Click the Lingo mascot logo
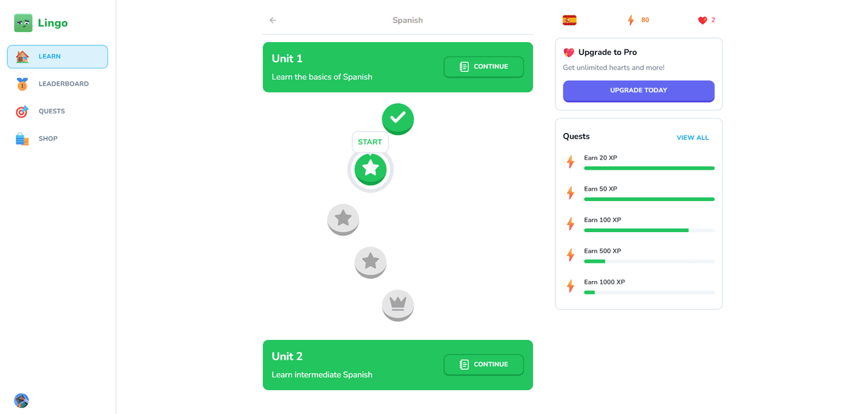The height and width of the screenshot is (414, 868). click(23, 23)
